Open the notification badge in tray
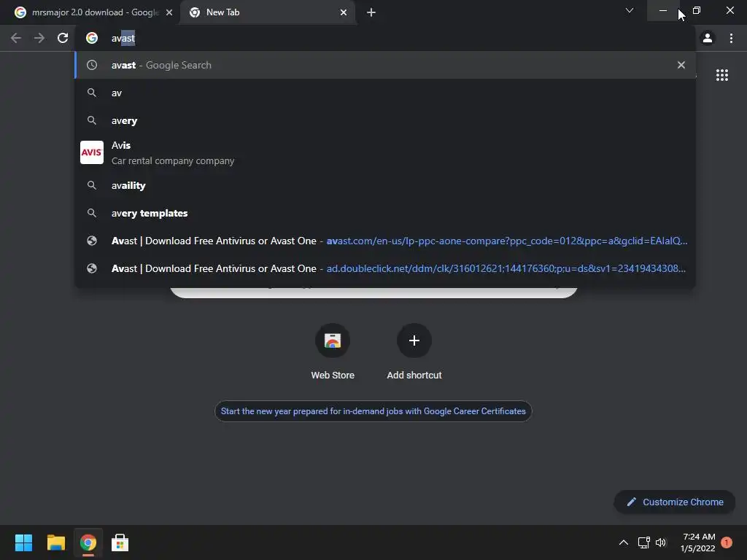The width and height of the screenshot is (747, 560). click(727, 542)
